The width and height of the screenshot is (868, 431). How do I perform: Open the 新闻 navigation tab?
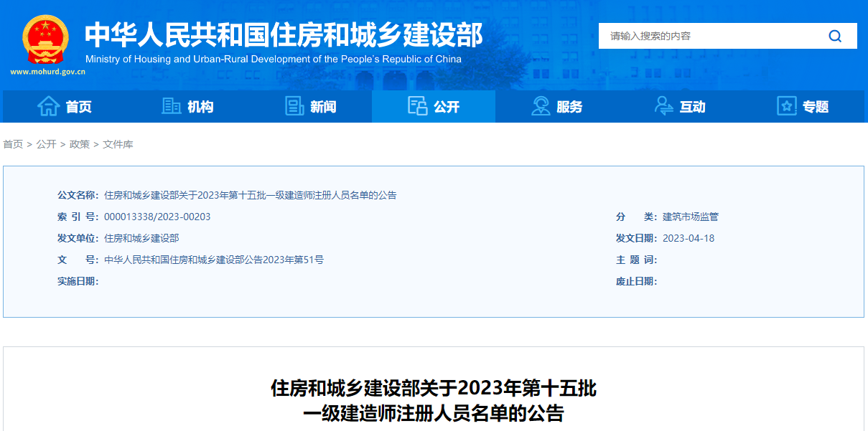[x=323, y=107]
